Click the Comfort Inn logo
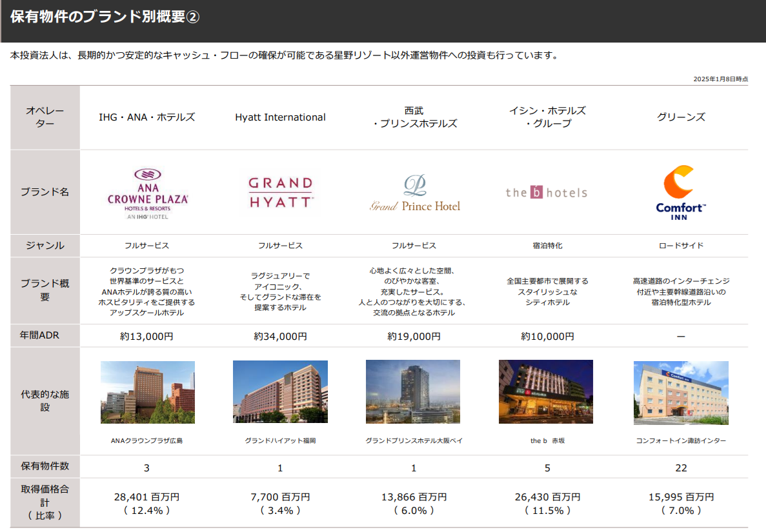 pyautogui.click(x=680, y=193)
